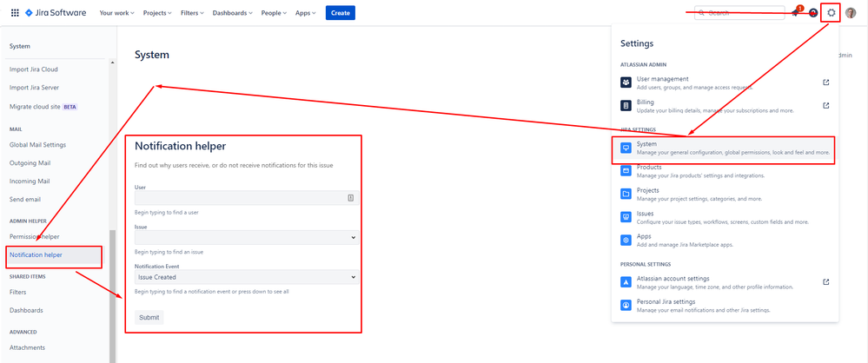Click the sidebar vertical scrollbar
The width and height of the screenshot is (868, 363).
(x=112, y=296)
